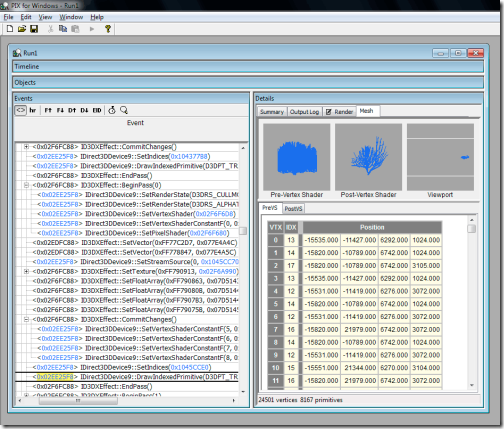
Task: Open link 0x02F6F680 in SetPixelShader row
Action: (208, 233)
